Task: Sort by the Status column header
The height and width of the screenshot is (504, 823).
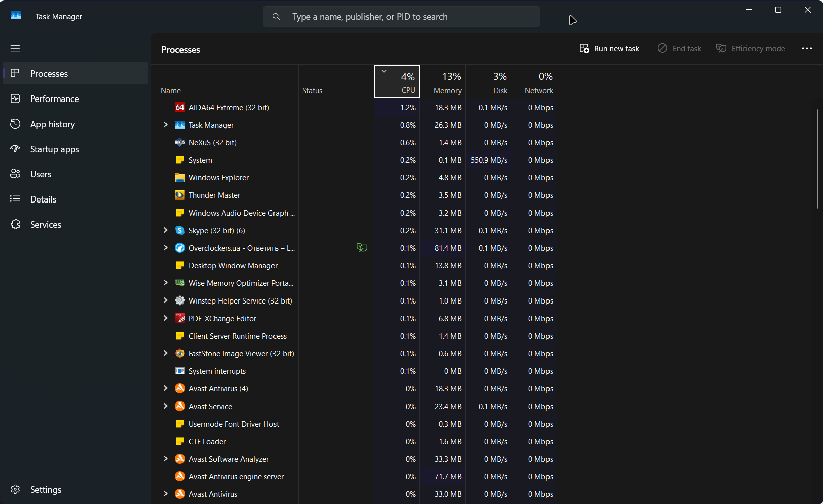Action: point(336,81)
